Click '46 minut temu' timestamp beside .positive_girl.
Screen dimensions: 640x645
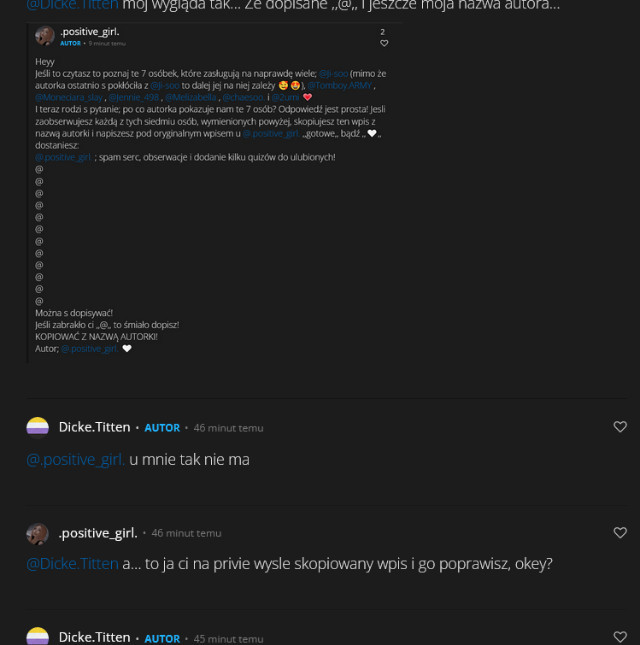[186, 533]
